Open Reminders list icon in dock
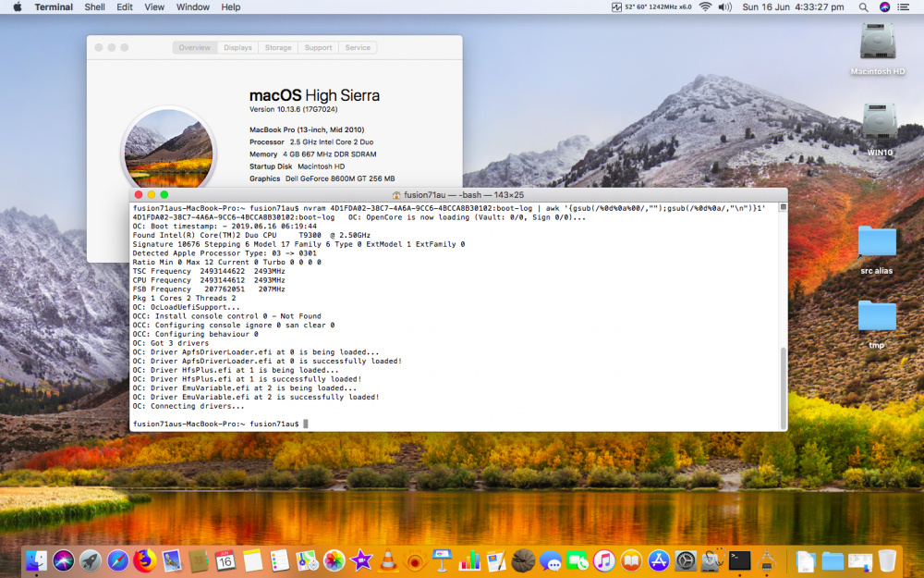Viewport: 924px width, 578px height. (x=279, y=560)
